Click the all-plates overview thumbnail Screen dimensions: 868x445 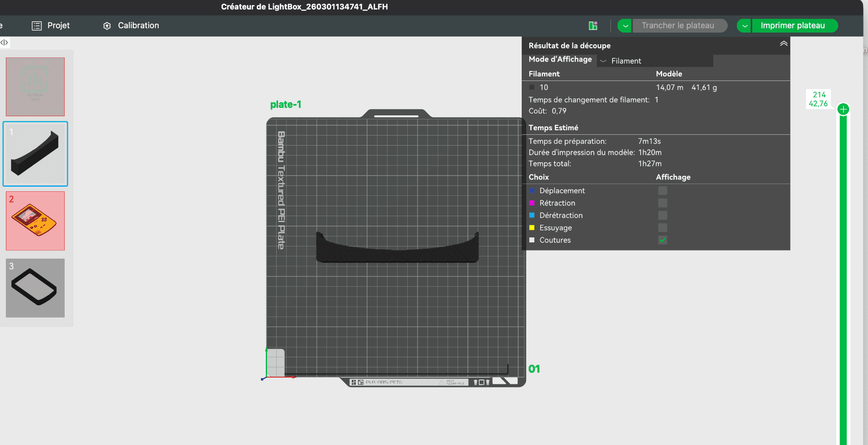click(35, 86)
